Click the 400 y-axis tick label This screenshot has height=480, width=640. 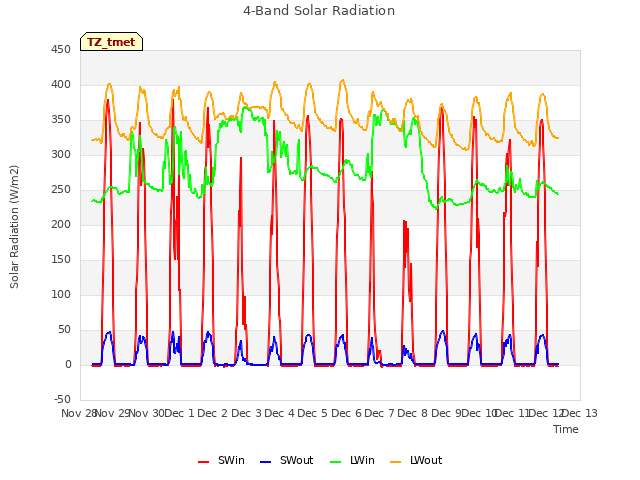click(x=61, y=84)
